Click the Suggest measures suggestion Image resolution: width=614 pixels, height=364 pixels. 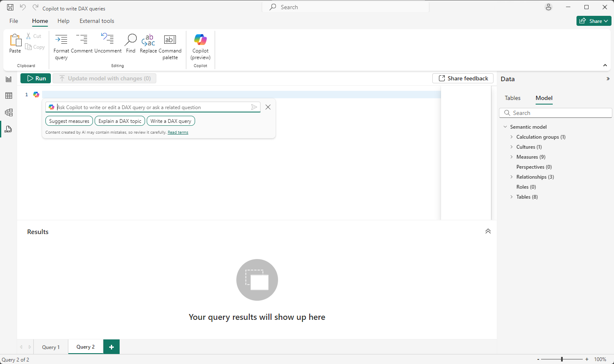point(69,121)
